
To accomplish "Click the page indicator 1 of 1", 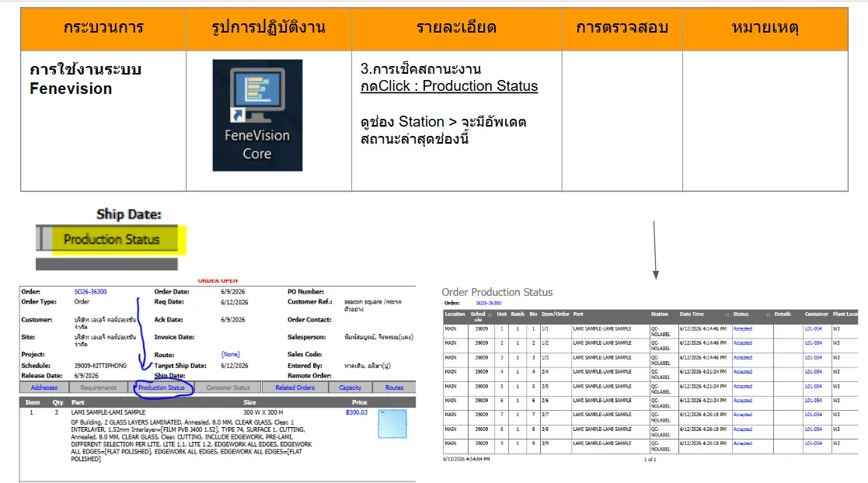I will coord(650,459).
